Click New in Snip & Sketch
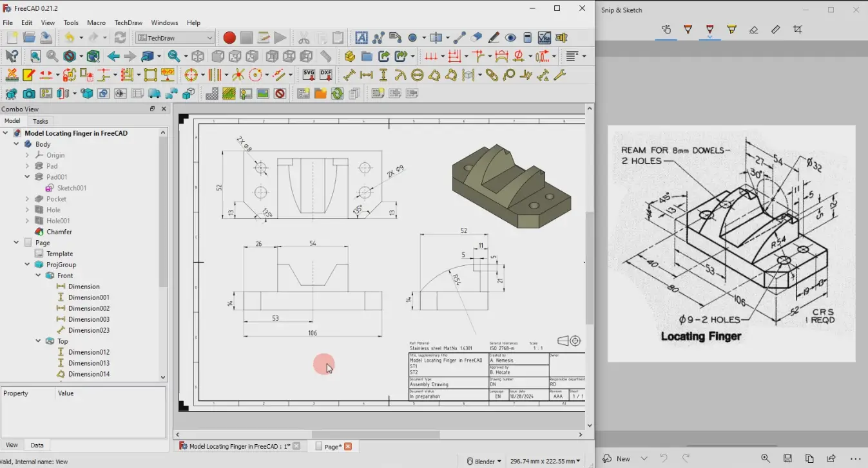 pos(617,458)
